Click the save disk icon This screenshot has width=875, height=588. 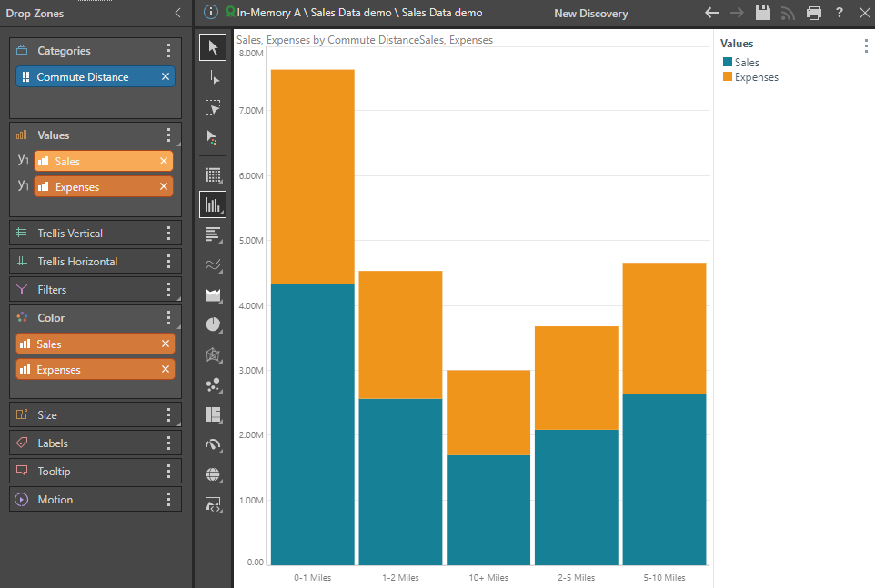coord(763,13)
